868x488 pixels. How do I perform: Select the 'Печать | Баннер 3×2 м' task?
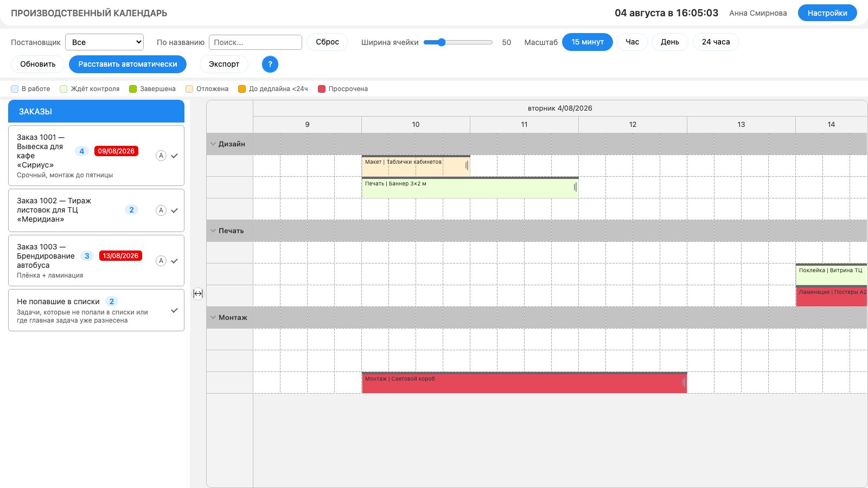pos(470,187)
